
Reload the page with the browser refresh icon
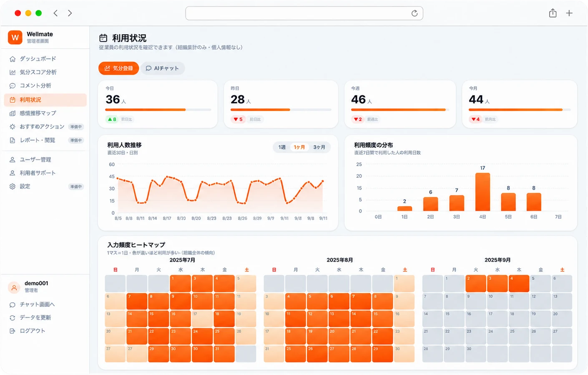point(415,13)
